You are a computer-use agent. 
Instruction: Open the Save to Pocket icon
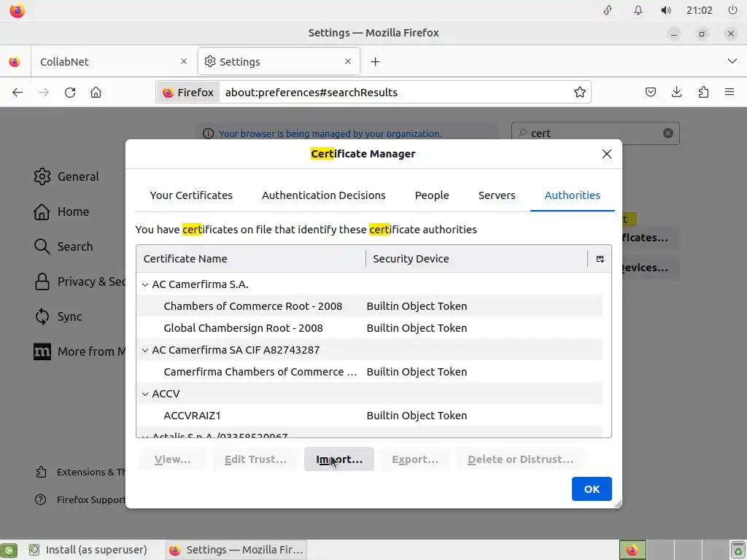click(x=650, y=93)
